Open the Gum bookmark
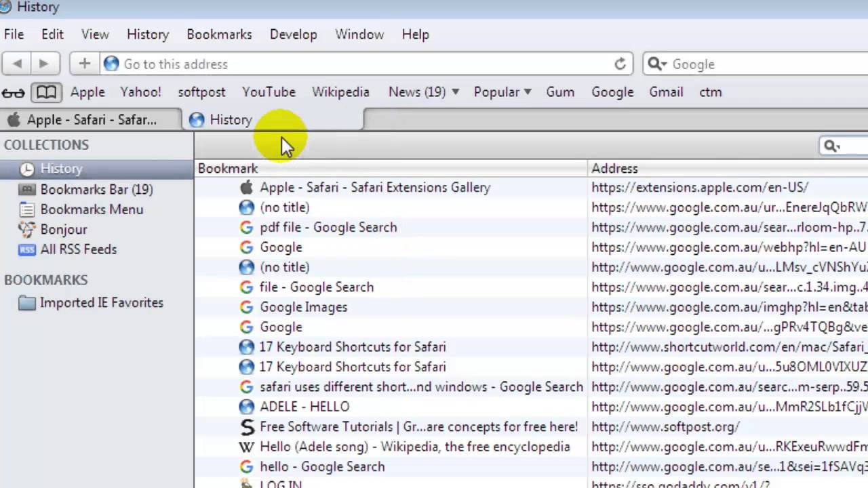This screenshot has height=488, width=868. (x=560, y=92)
